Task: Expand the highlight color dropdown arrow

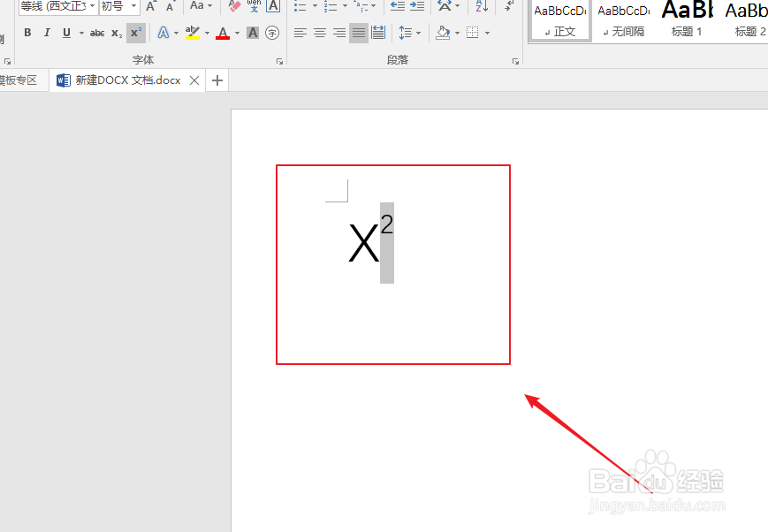Action: [207, 33]
